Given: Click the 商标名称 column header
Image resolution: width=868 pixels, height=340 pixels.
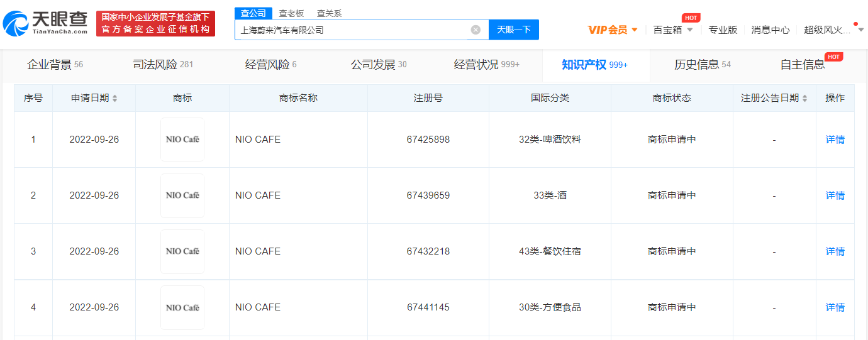Looking at the screenshot, I should (x=298, y=98).
